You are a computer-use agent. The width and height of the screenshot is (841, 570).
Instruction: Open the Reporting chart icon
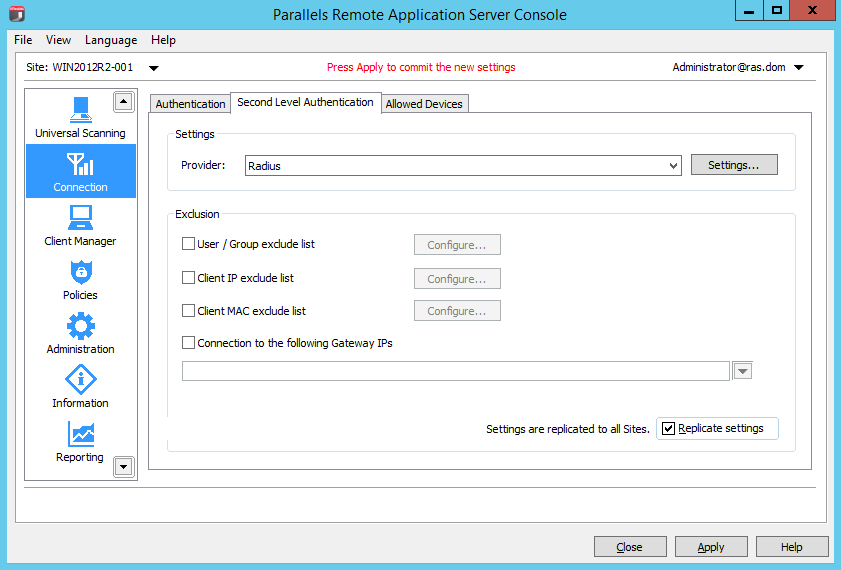point(81,434)
